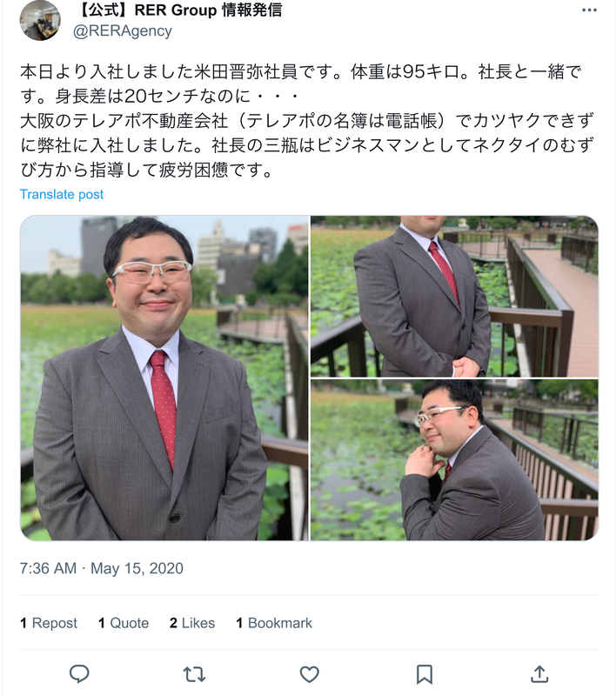View the 1 Quote count list
This screenshot has width=616, height=696.
[x=124, y=623]
